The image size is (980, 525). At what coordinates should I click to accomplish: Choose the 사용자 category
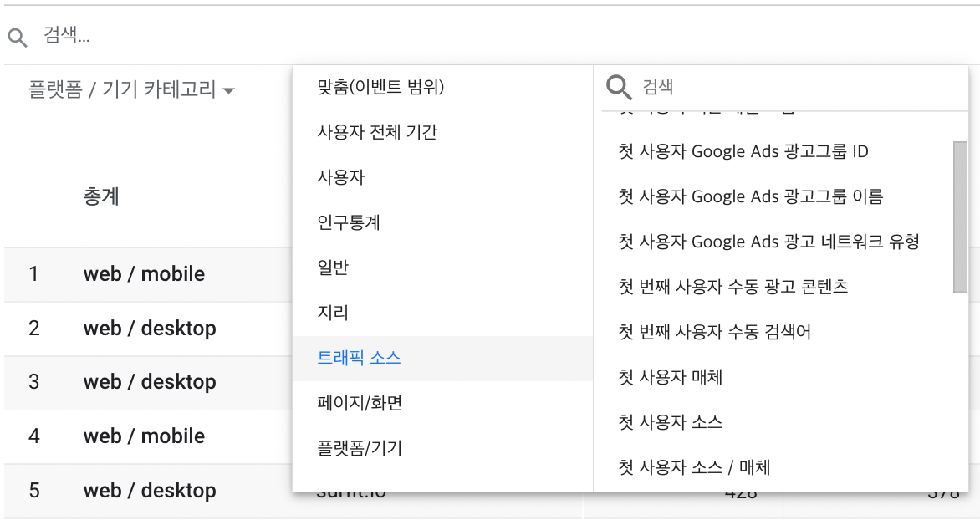click(341, 177)
